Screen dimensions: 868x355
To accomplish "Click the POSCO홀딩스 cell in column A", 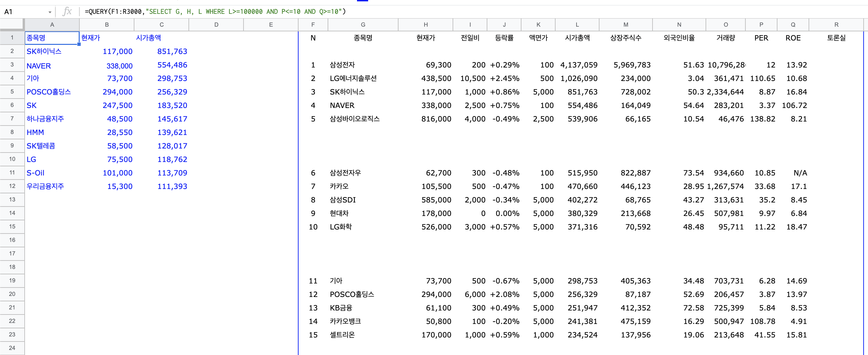I will click(52, 92).
